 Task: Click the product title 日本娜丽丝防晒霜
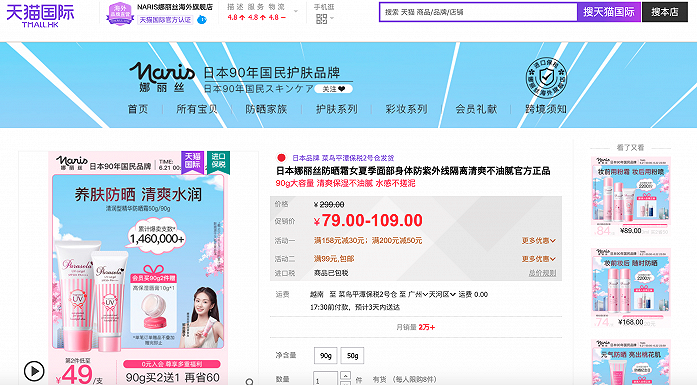pyautogui.click(x=413, y=171)
